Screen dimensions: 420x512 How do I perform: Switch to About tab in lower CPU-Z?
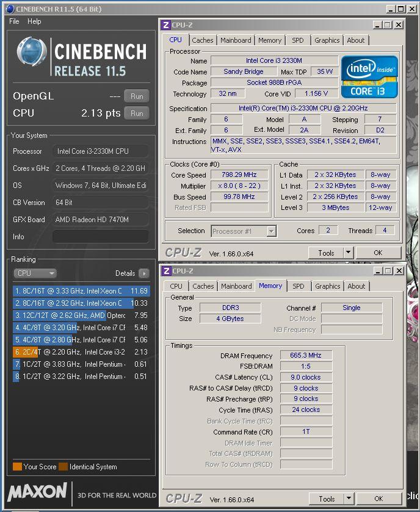coord(357,286)
